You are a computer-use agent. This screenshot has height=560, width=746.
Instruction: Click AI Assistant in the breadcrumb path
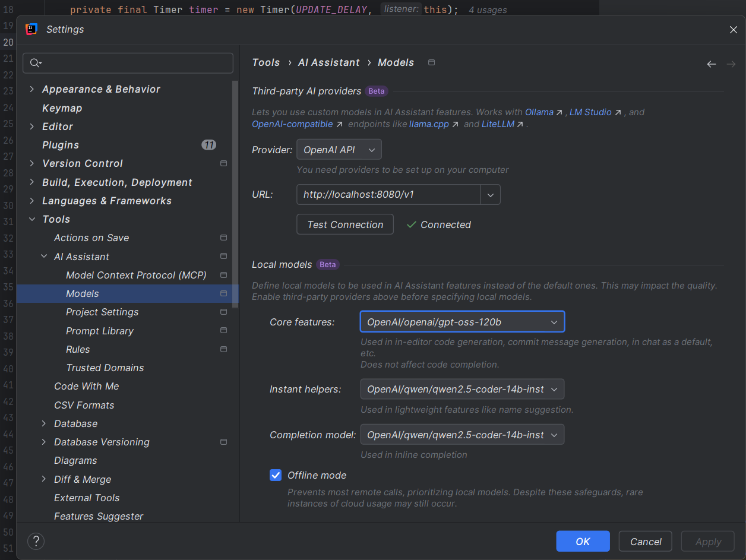click(328, 62)
